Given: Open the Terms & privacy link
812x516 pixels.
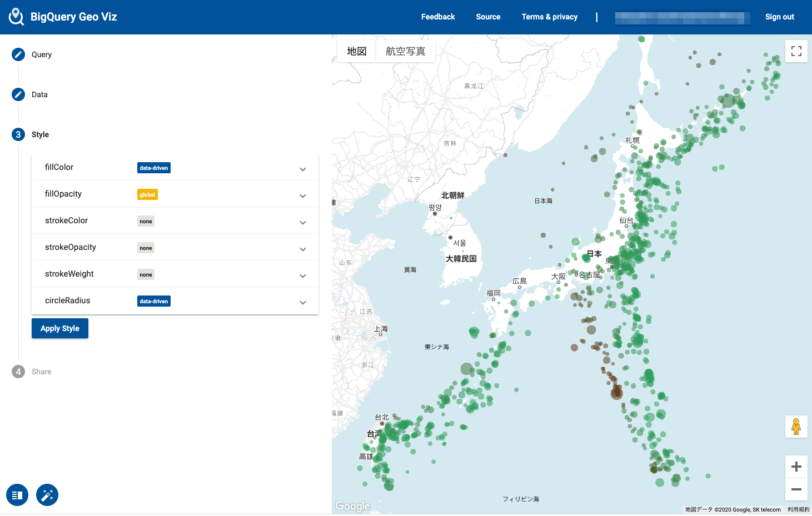Looking at the screenshot, I should 549,17.
